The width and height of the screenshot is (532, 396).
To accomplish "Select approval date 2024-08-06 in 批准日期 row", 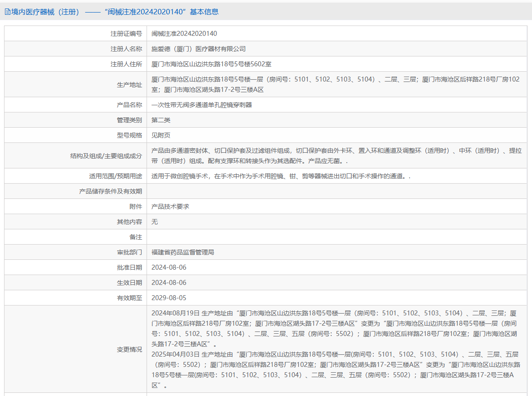I will point(169,267).
